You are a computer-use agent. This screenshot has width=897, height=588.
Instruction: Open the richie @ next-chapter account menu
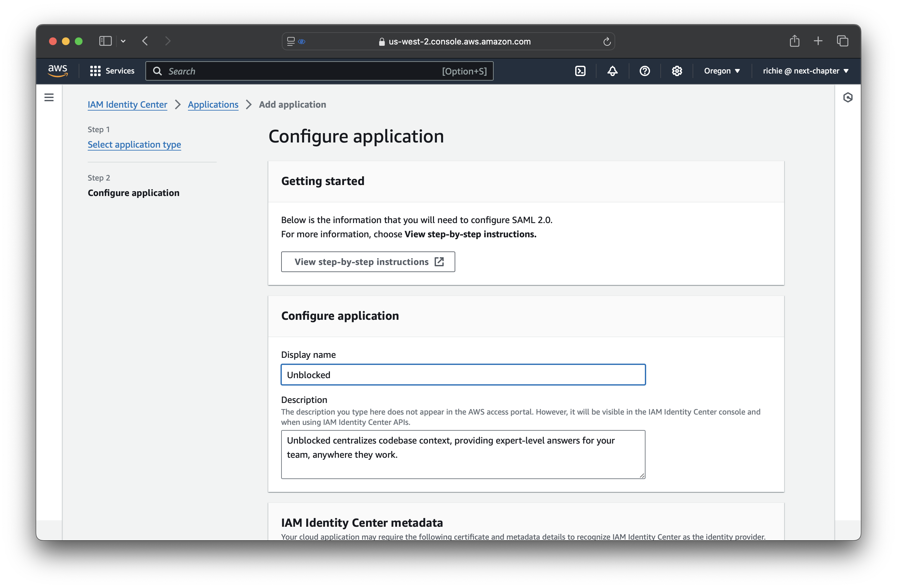coord(806,71)
